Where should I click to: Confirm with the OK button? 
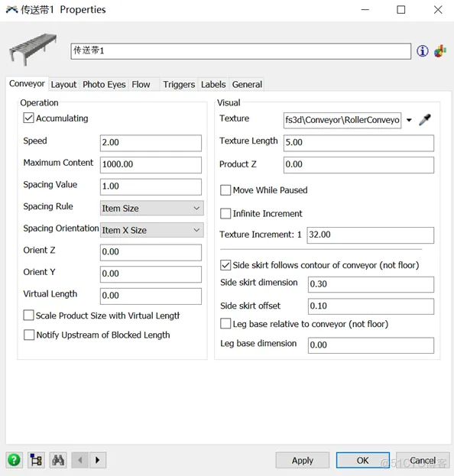click(x=362, y=460)
